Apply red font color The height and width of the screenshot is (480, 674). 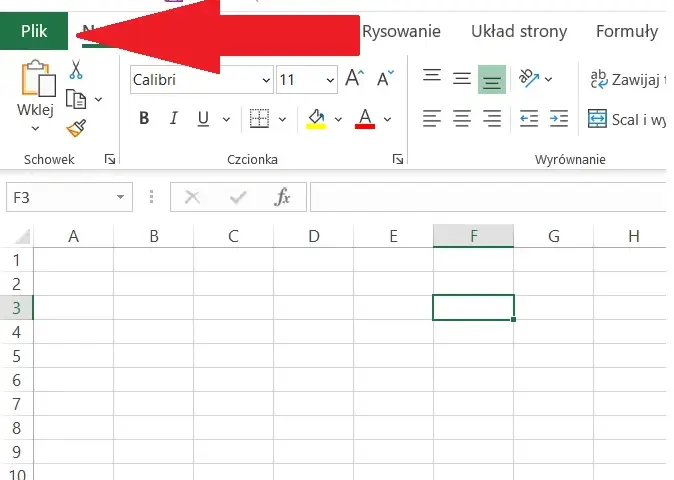[x=365, y=119]
